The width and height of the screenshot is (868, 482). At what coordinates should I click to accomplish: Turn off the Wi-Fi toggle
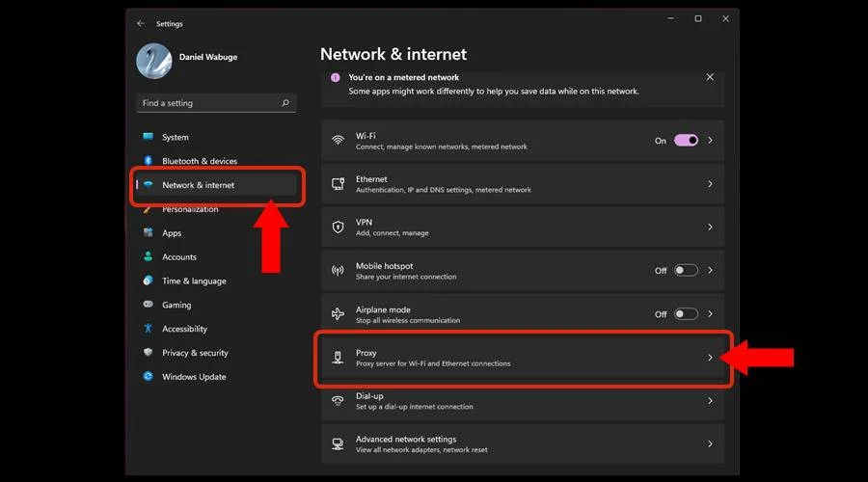686,141
